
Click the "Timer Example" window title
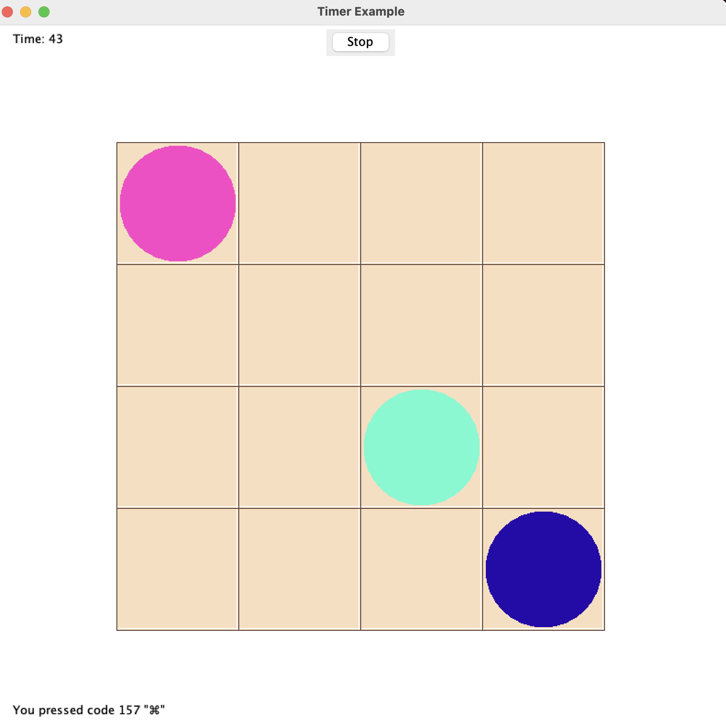pyautogui.click(x=361, y=11)
